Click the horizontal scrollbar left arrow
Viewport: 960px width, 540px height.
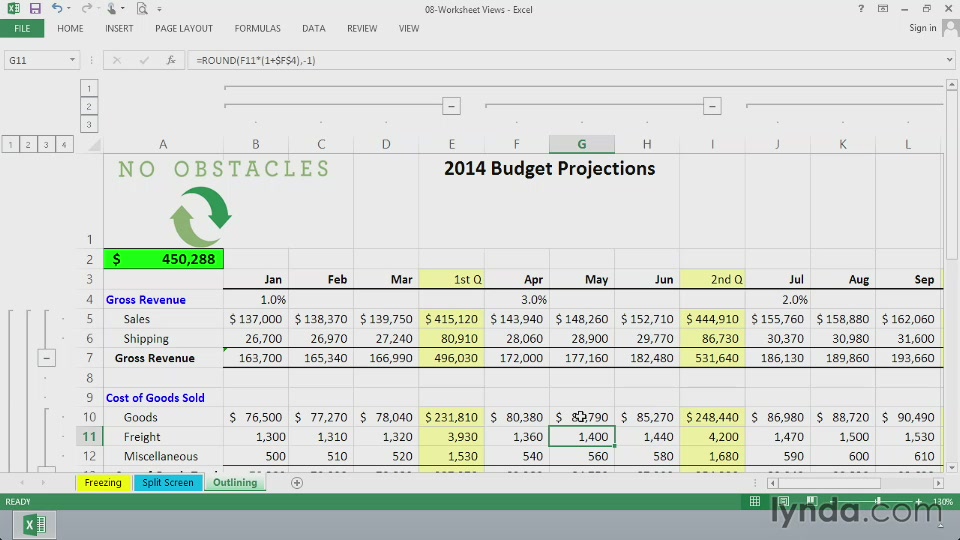coord(773,483)
